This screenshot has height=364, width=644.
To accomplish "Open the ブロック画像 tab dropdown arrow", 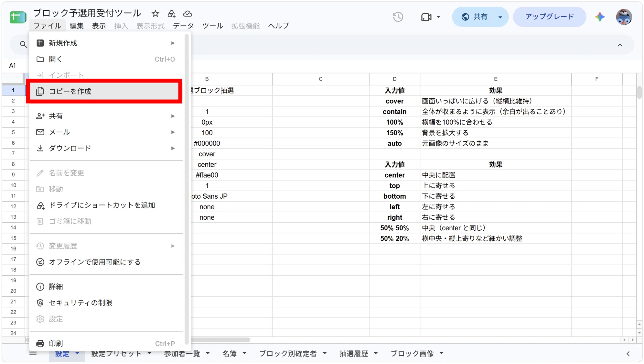I will [x=441, y=353].
